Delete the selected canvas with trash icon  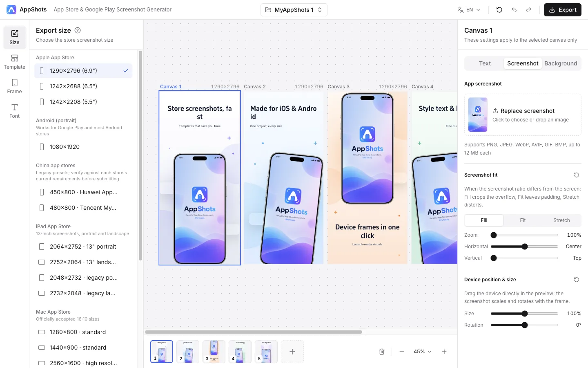[382, 352]
